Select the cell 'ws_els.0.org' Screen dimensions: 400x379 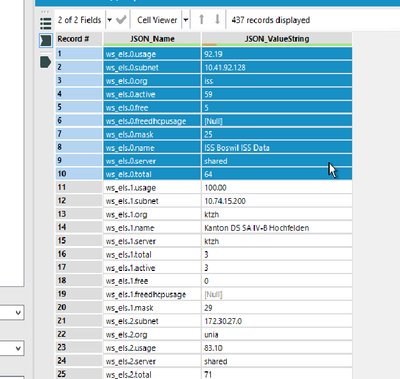click(x=152, y=81)
